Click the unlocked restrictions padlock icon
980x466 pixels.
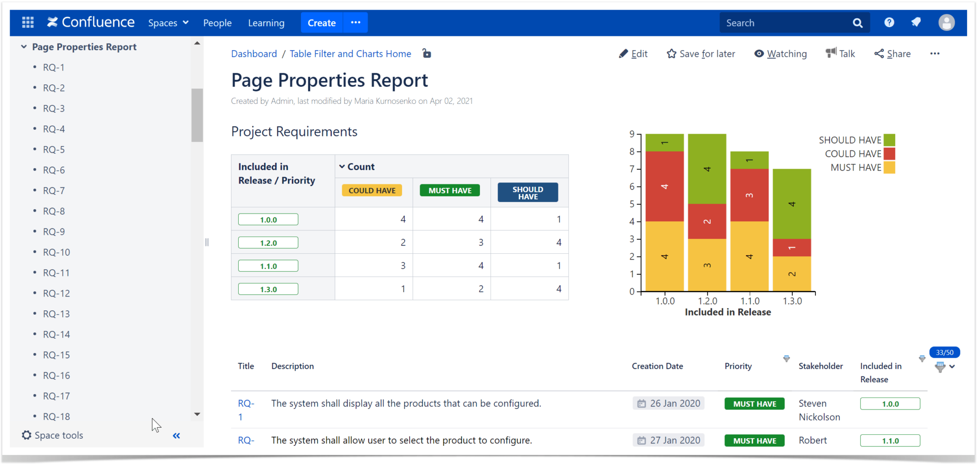(x=426, y=53)
